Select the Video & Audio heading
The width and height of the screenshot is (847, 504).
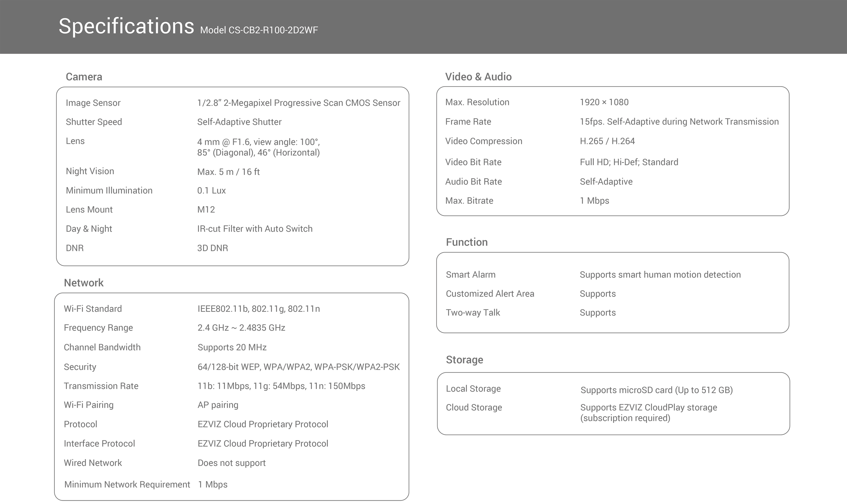point(478,77)
